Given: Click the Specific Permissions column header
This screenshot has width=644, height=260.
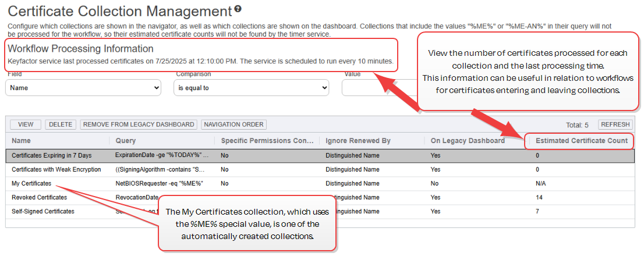Looking at the screenshot, I should [267, 141].
